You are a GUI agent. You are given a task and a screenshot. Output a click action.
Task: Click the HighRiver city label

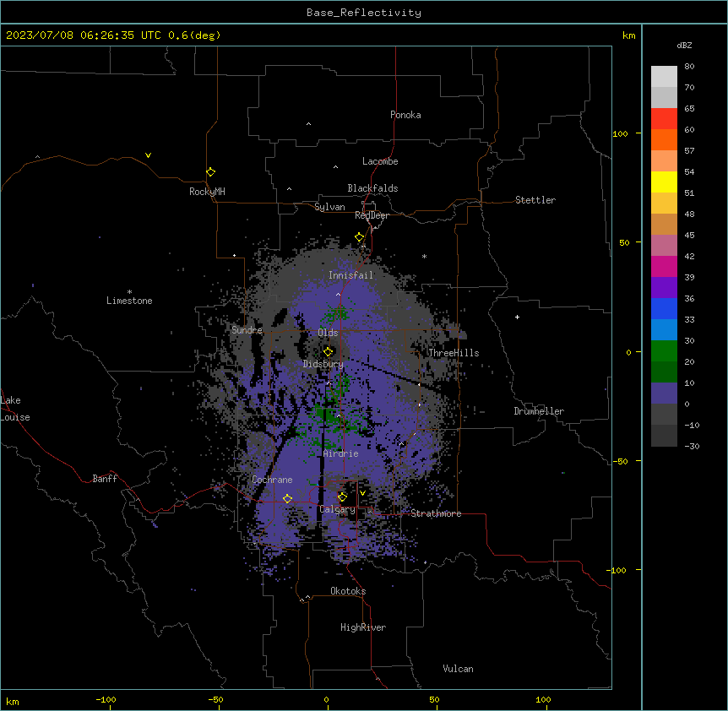point(363,627)
